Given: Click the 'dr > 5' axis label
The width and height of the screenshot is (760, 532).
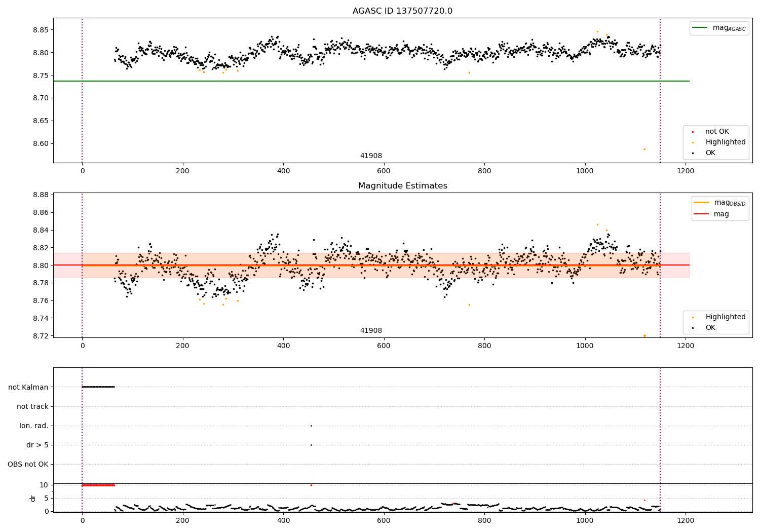Looking at the screenshot, I should [37, 445].
